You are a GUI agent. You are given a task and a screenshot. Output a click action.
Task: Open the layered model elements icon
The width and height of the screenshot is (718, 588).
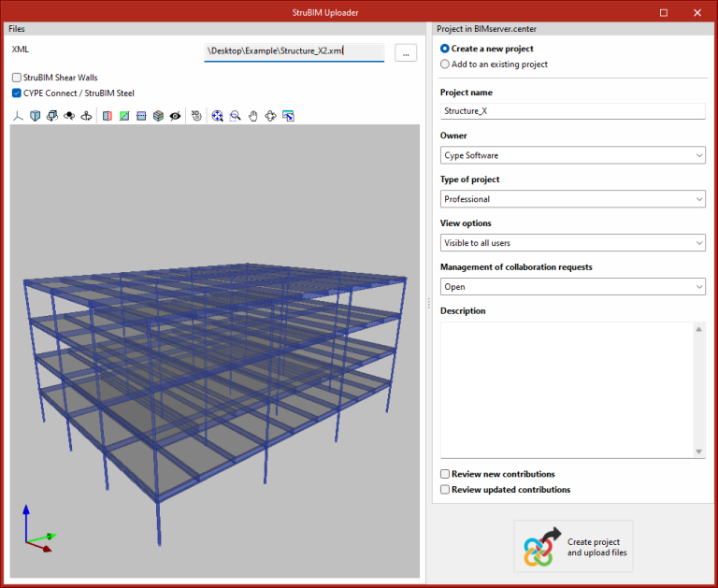coord(158,116)
